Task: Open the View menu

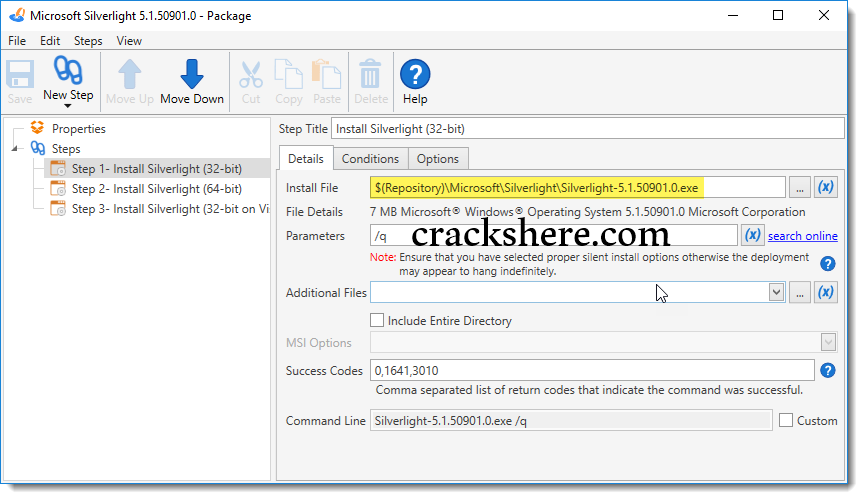Action: click(x=129, y=41)
